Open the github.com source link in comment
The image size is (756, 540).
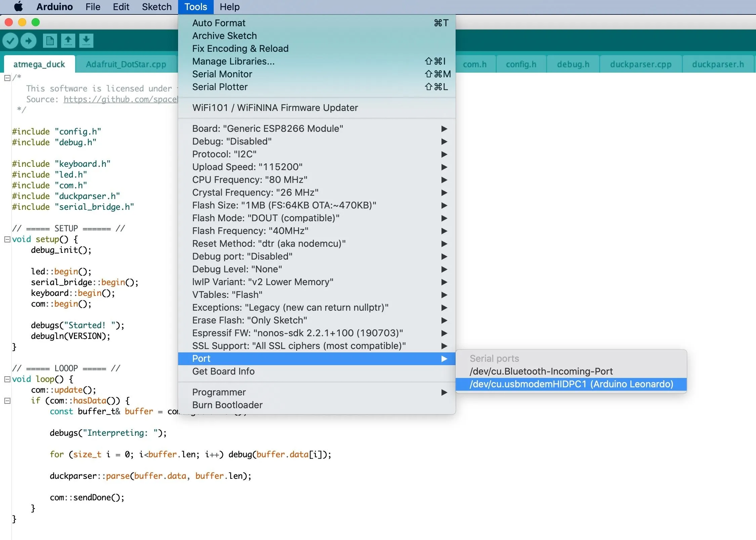click(x=121, y=100)
